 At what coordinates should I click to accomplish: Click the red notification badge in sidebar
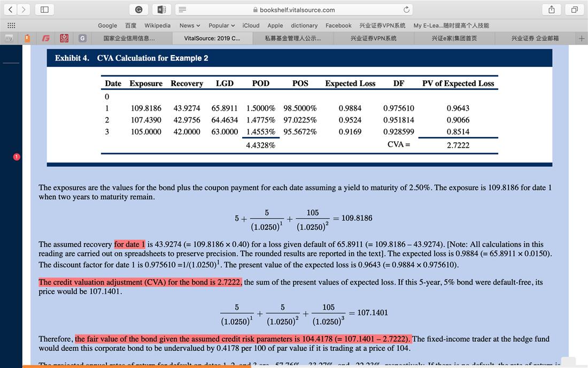point(17,157)
